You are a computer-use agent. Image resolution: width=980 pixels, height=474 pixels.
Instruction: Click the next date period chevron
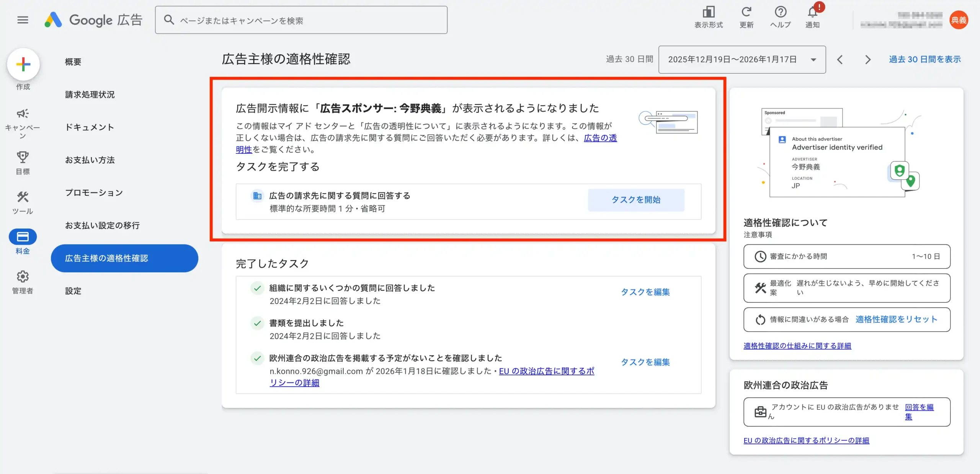(868, 59)
